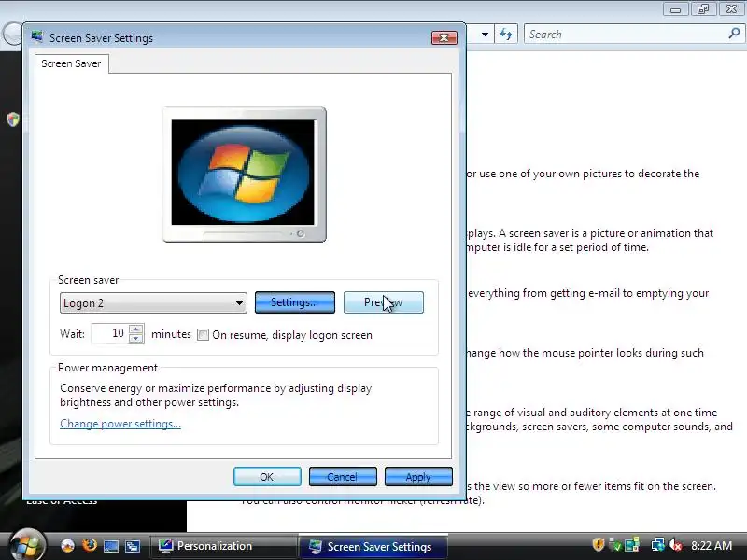747x560 pixels.
Task: Launch Firefox from Quick Launch
Action: (x=89, y=545)
